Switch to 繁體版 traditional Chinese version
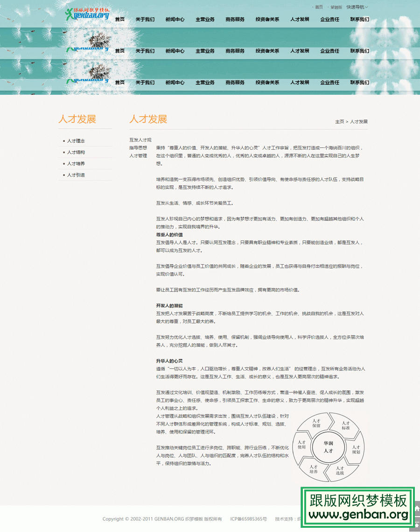Screen dimensions: 420x532 [336, 7]
